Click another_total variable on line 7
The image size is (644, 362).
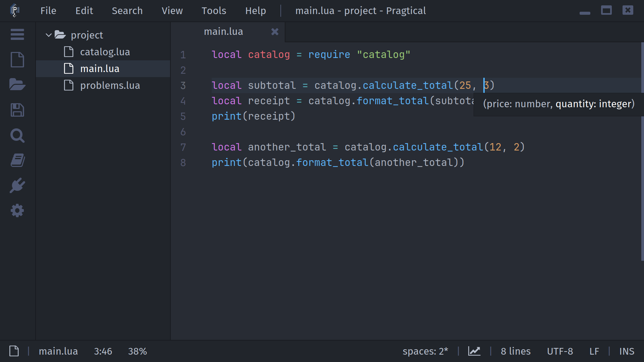(287, 147)
